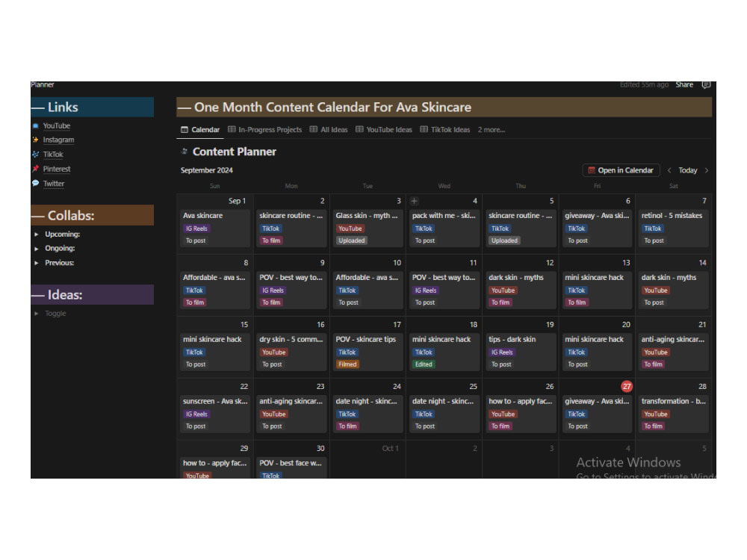Add new entry with plus on Sep 4
Image resolution: width=747 pixels, height=560 pixels.
coord(414,201)
